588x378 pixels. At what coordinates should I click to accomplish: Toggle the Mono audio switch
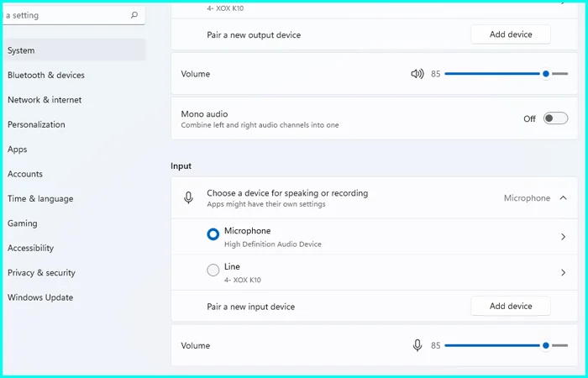tap(555, 118)
